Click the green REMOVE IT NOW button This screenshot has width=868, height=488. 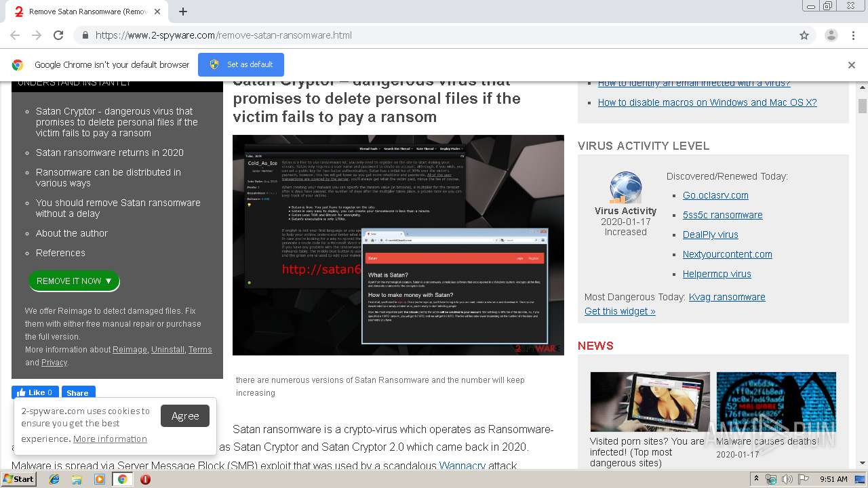(x=74, y=281)
